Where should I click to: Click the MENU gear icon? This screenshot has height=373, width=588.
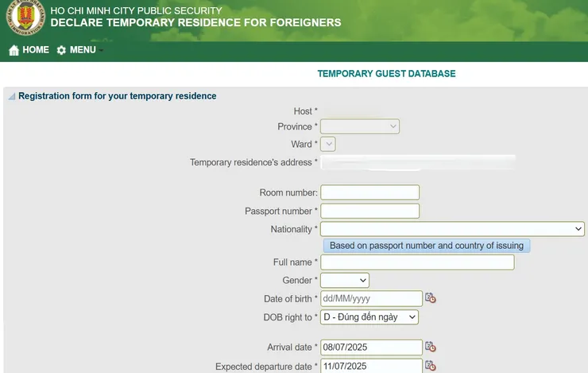pos(61,50)
